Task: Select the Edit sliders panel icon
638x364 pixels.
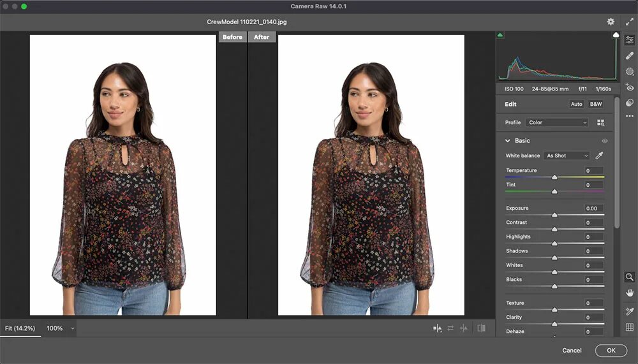Action: (x=630, y=40)
